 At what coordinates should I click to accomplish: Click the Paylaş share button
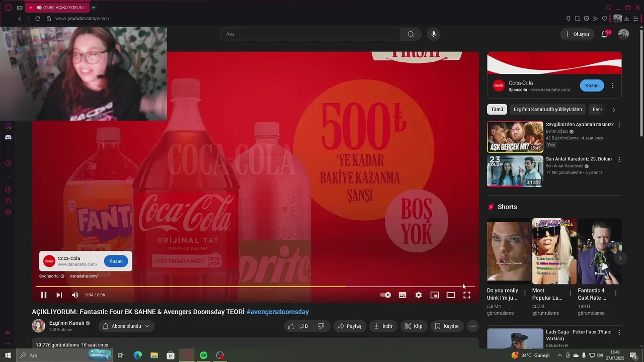[x=350, y=326]
